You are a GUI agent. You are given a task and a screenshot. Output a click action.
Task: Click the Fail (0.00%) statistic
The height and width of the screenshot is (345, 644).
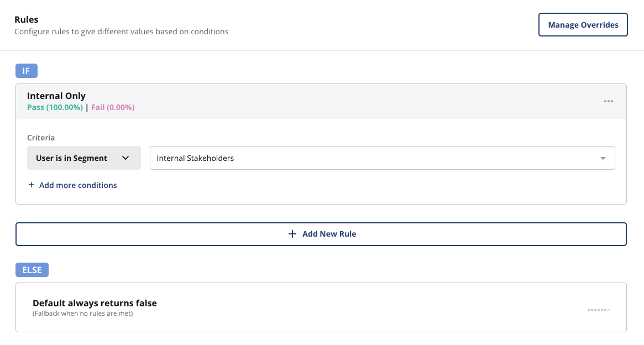(113, 107)
